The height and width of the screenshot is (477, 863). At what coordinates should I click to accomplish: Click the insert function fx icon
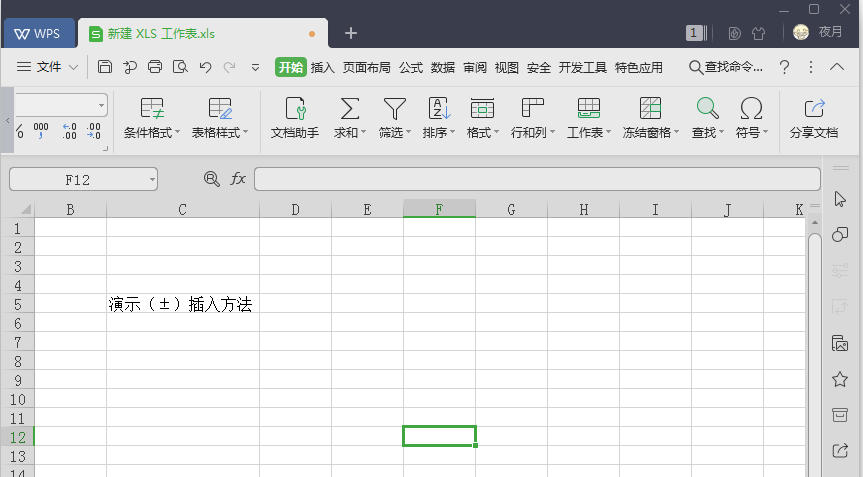pyautogui.click(x=238, y=179)
